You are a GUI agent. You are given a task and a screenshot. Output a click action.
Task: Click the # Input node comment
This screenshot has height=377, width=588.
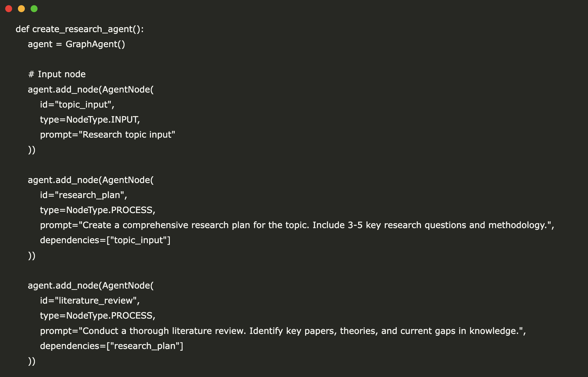point(57,74)
